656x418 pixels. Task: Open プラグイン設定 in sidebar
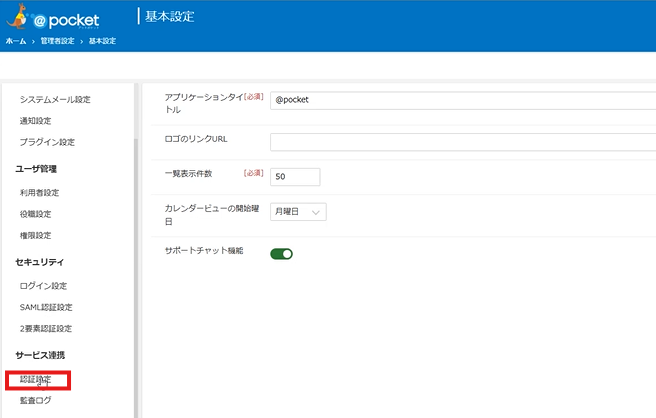47,142
